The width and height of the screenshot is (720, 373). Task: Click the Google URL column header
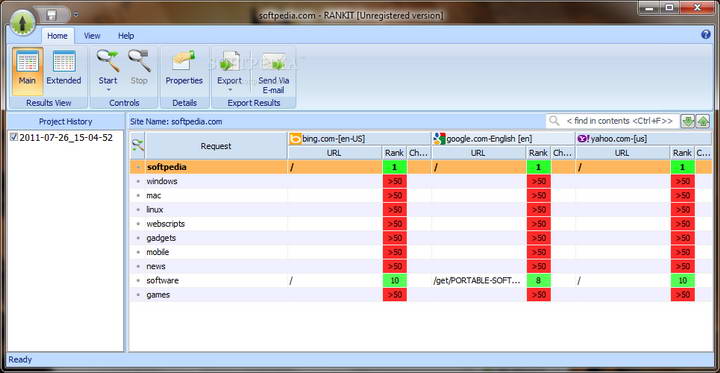(x=478, y=153)
